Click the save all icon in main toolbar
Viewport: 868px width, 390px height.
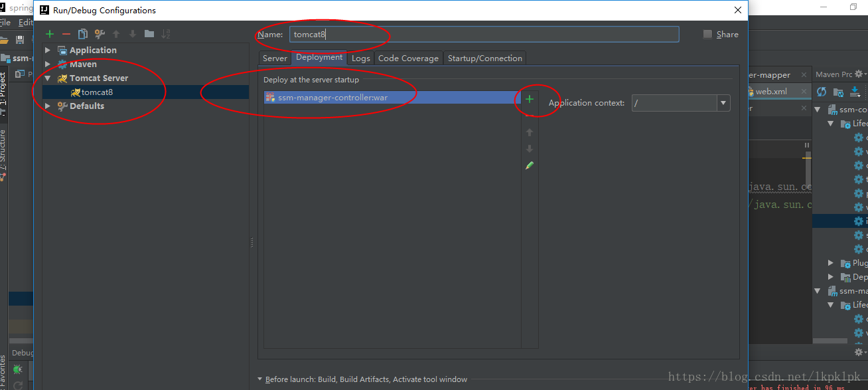coord(20,40)
